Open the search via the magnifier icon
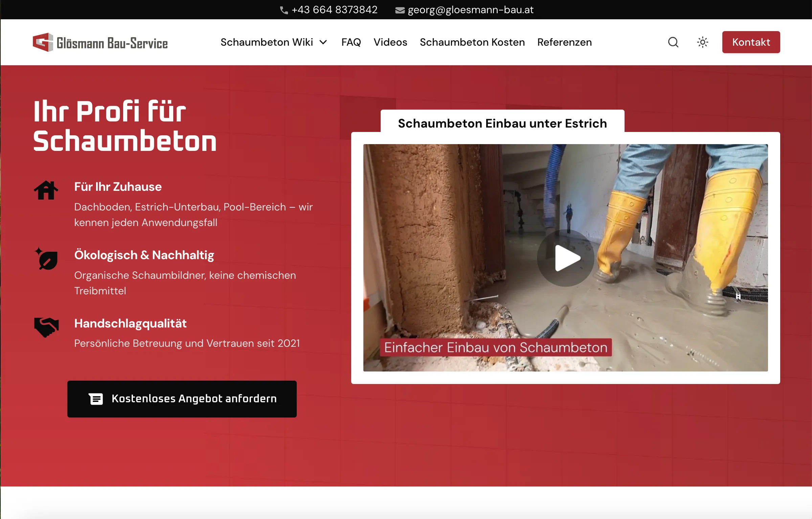This screenshot has width=812, height=519. point(673,42)
